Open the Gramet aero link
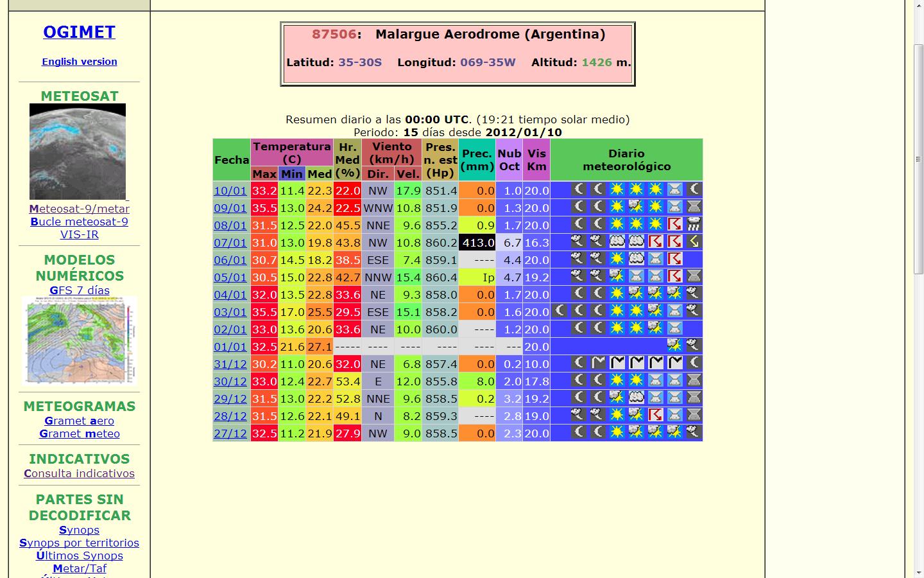Image resolution: width=924 pixels, height=578 pixels. click(80, 421)
